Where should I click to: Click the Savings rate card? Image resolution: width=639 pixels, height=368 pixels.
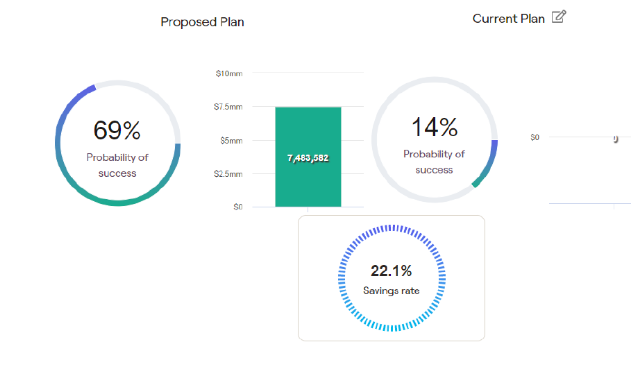(392, 278)
